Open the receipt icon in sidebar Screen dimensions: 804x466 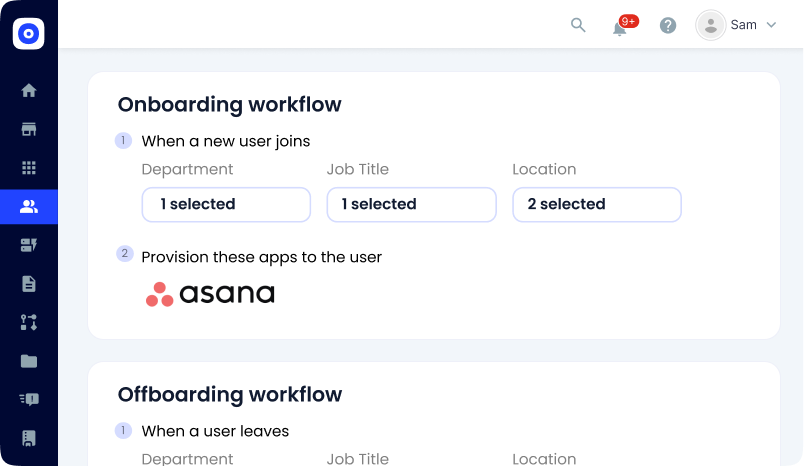(29, 438)
